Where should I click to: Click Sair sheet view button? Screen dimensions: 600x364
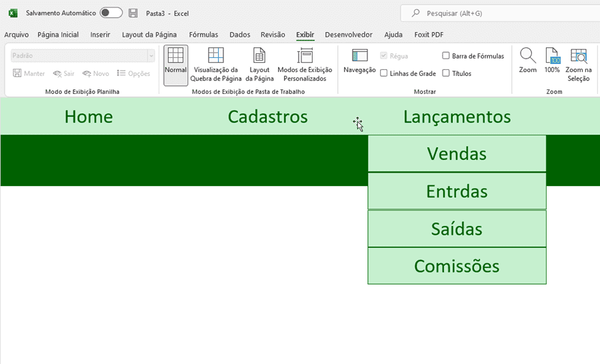(63, 73)
